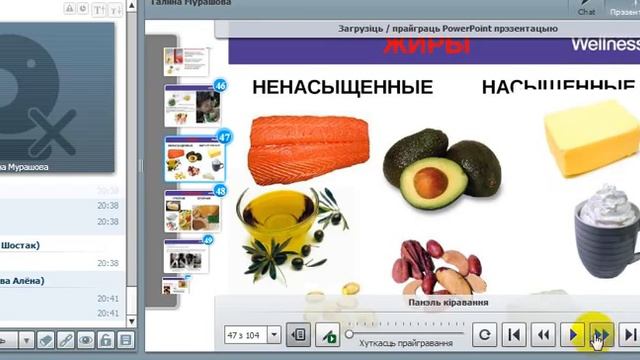Click the fast-forward double-arrow button
The width and height of the screenshot is (640, 360).
(602, 335)
